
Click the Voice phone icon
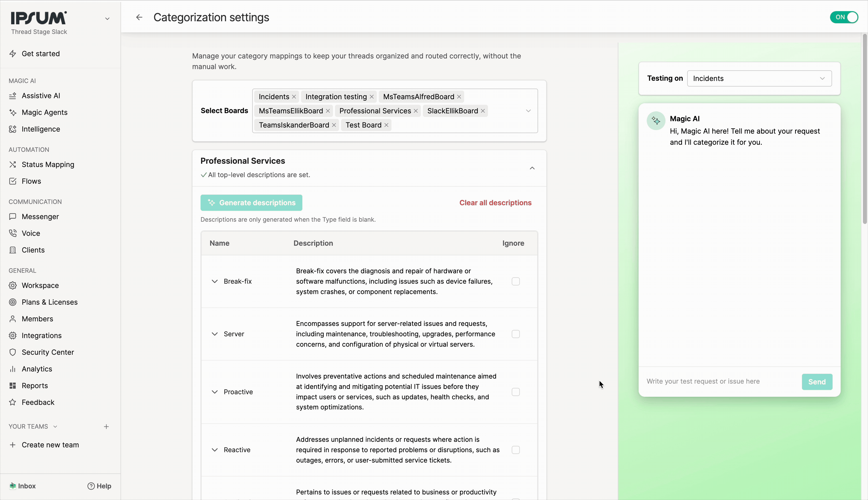click(x=13, y=233)
